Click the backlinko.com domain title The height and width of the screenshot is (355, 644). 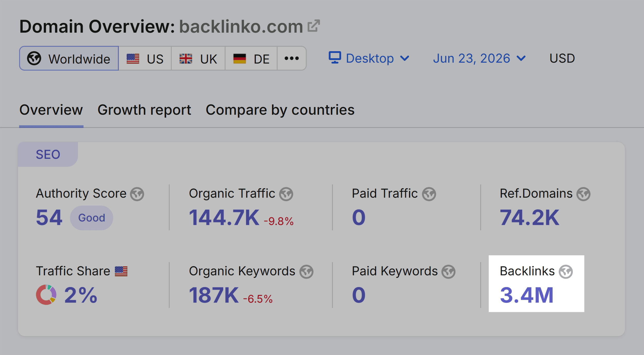coord(241,27)
